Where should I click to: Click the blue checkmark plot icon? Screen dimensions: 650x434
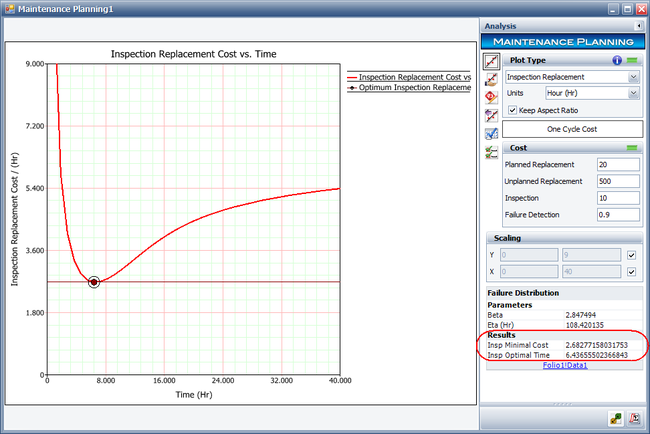491,133
